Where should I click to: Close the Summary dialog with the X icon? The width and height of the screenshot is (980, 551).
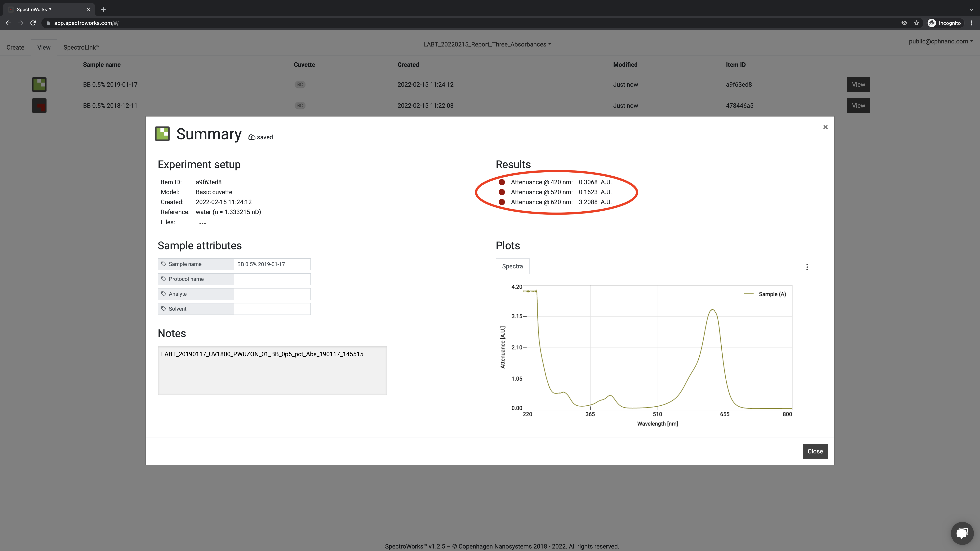[x=825, y=127]
